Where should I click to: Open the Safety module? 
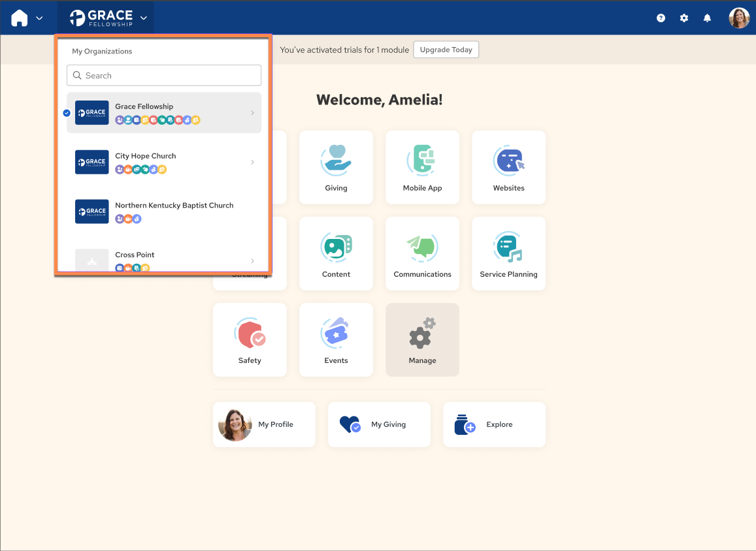[250, 339]
